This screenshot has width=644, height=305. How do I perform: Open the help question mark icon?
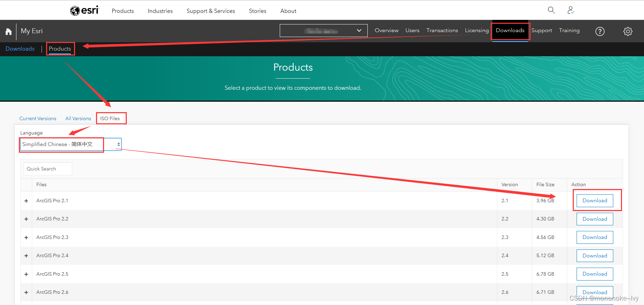point(600,31)
